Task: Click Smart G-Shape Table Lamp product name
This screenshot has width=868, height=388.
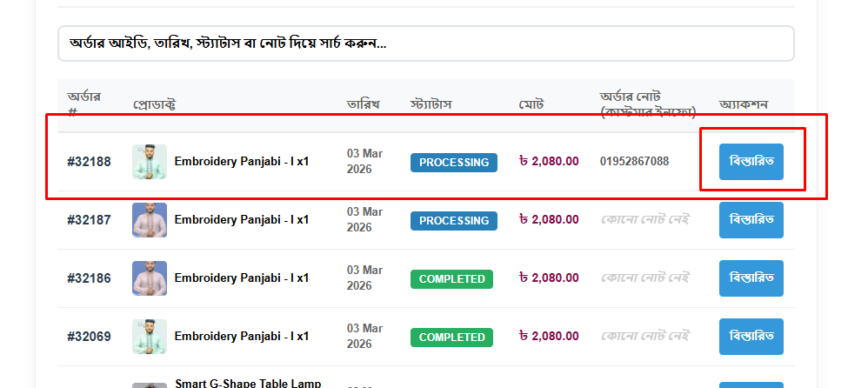Action: 248,383
